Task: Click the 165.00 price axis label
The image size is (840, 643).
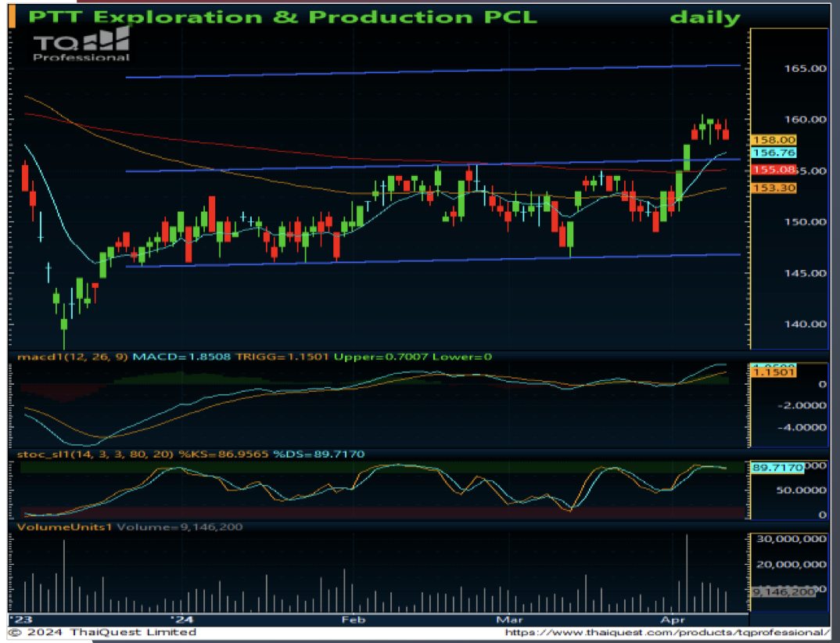Action: pyautogui.click(x=805, y=69)
